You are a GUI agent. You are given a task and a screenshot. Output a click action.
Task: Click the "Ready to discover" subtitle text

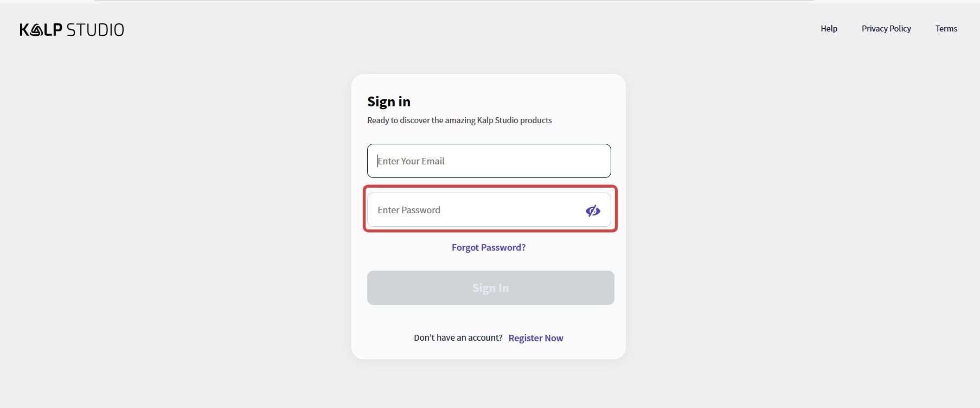pos(459,120)
